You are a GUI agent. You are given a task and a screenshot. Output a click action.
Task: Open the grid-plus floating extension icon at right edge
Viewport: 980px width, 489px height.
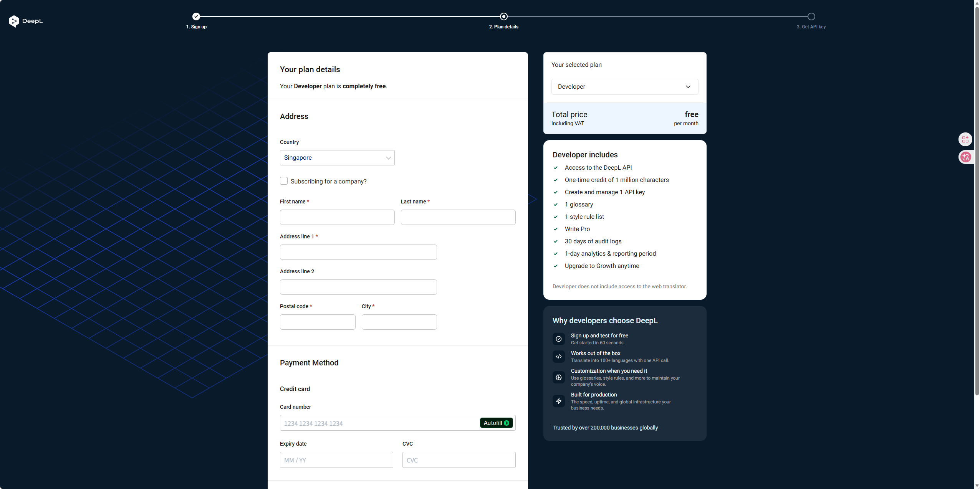965,139
